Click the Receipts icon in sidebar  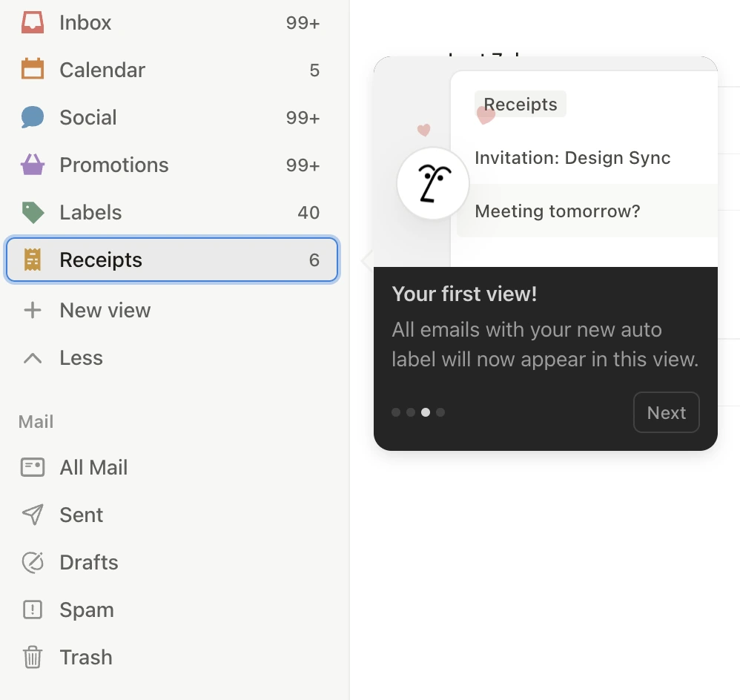33,260
